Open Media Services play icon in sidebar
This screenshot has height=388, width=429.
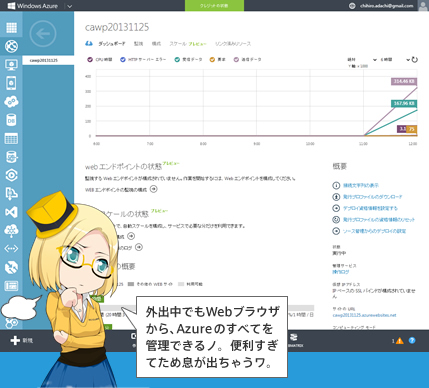click(x=11, y=175)
